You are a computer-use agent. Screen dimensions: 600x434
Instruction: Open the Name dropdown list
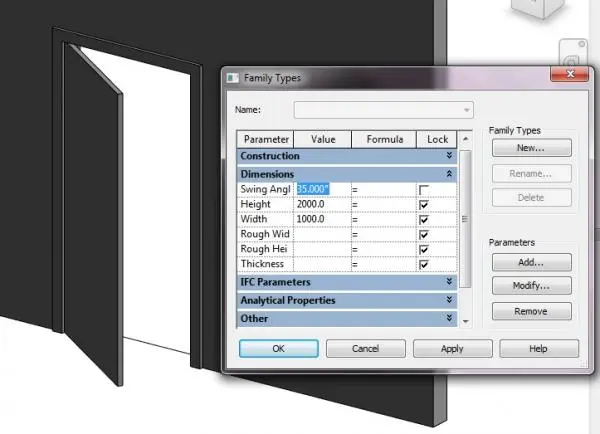click(466, 110)
